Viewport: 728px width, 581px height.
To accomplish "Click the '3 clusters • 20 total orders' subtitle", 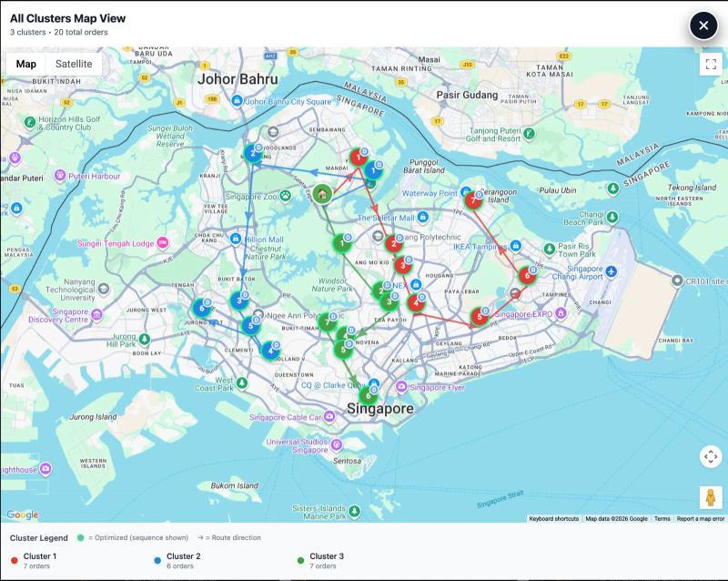I will point(59,32).
